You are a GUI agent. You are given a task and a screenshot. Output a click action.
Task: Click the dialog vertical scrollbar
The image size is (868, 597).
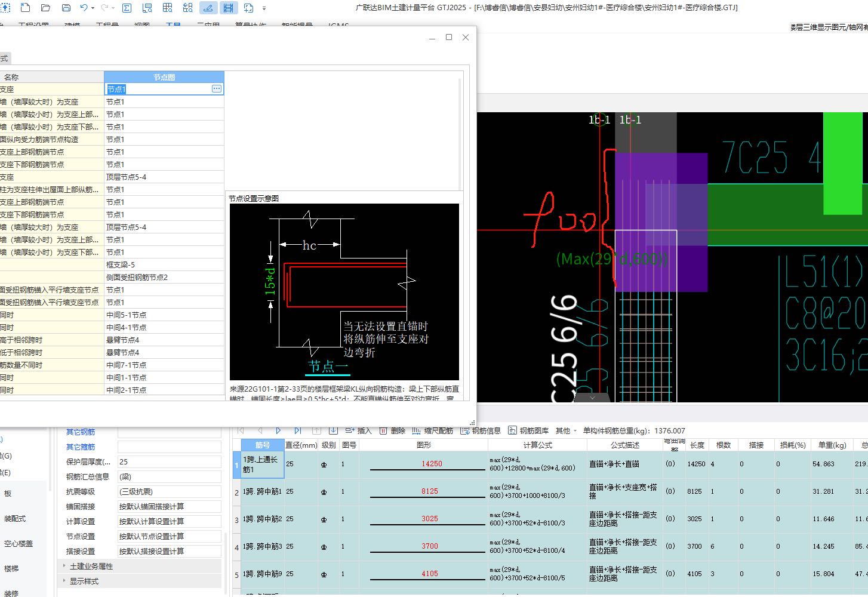click(460, 134)
